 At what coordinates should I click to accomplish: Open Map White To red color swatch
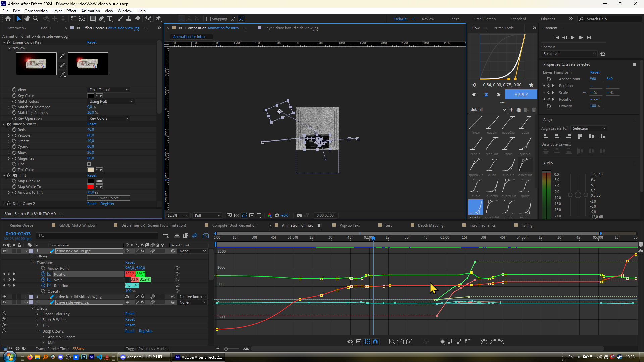click(91, 187)
